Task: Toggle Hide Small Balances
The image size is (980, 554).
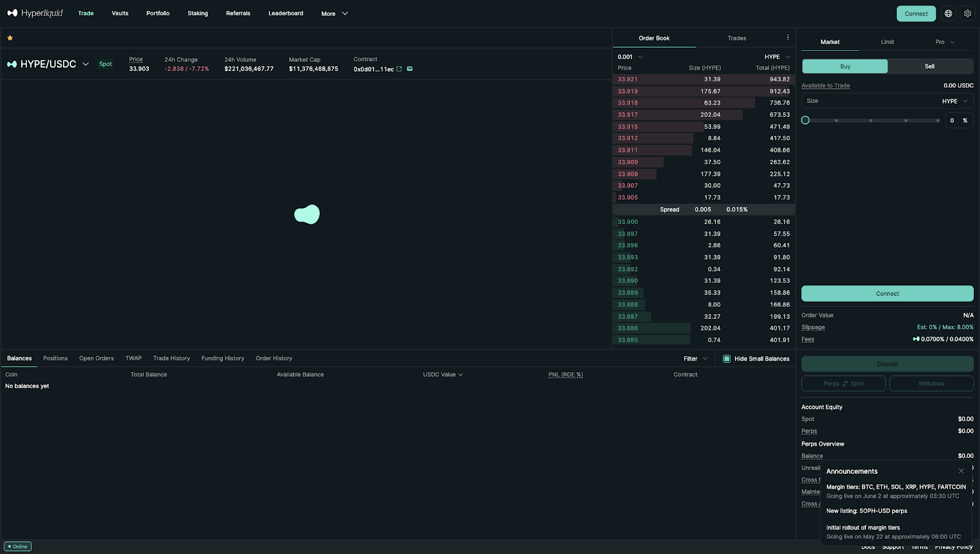Action: pyautogui.click(x=726, y=358)
